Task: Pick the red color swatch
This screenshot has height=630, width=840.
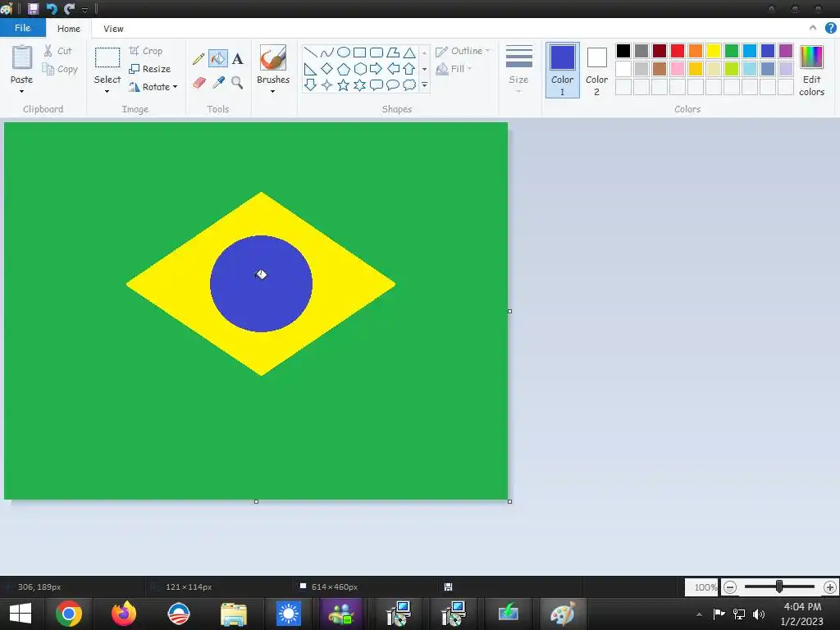Action: coord(678,51)
